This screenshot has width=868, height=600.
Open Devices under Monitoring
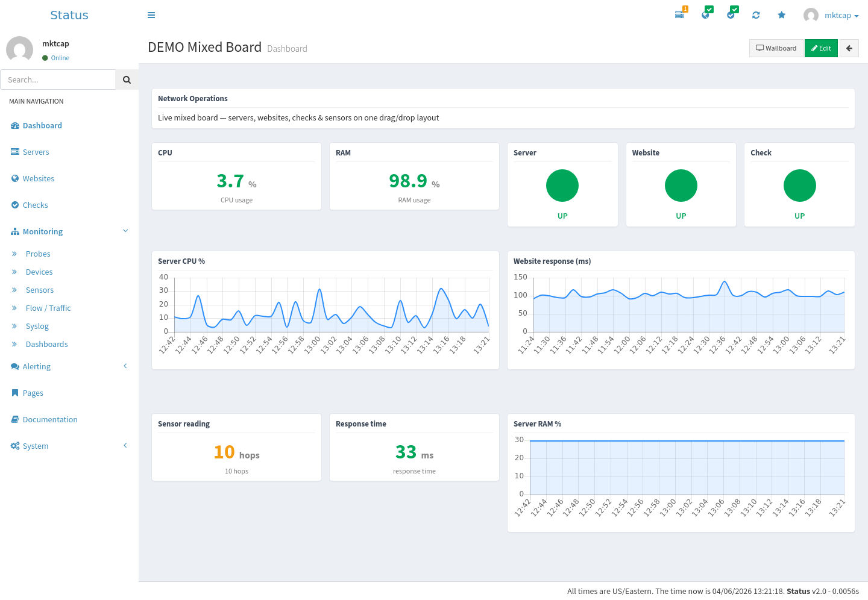click(x=39, y=272)
